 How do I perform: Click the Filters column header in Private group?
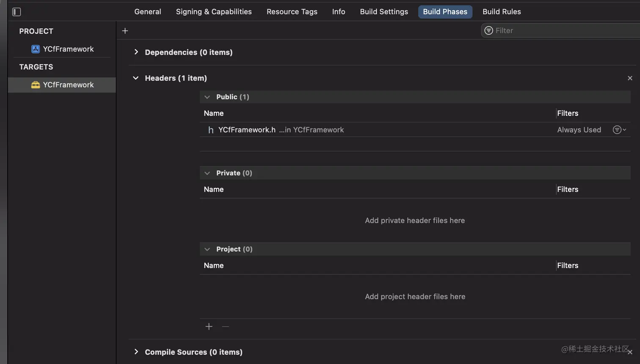(568, 190)
